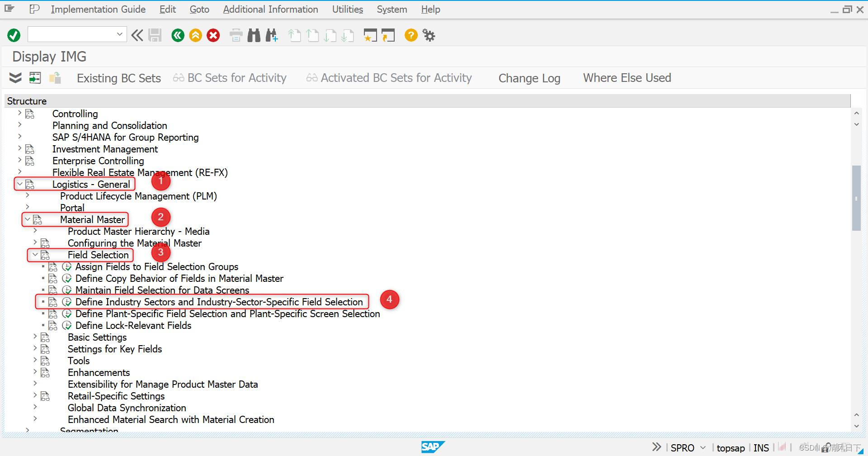The image size is (868, 456).
Task: Click the Print icon
Action: pyautogui.click(x=236, y=35)
